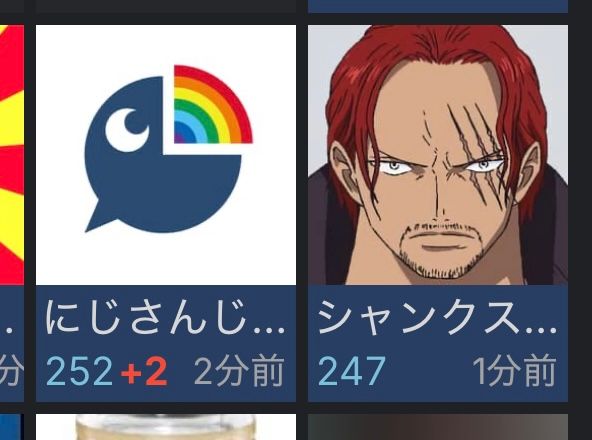Open the dark brown thumbnail at bottom right

(438, 427)
